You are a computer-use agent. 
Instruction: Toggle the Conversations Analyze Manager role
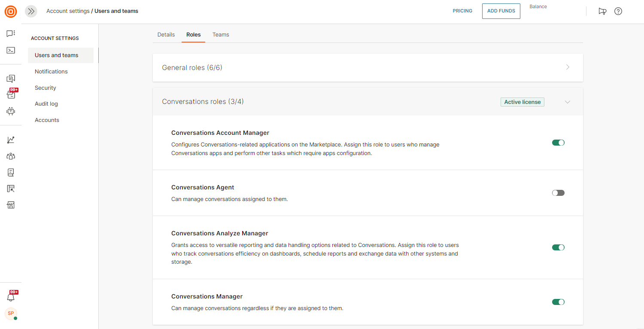tap(558, 247)
